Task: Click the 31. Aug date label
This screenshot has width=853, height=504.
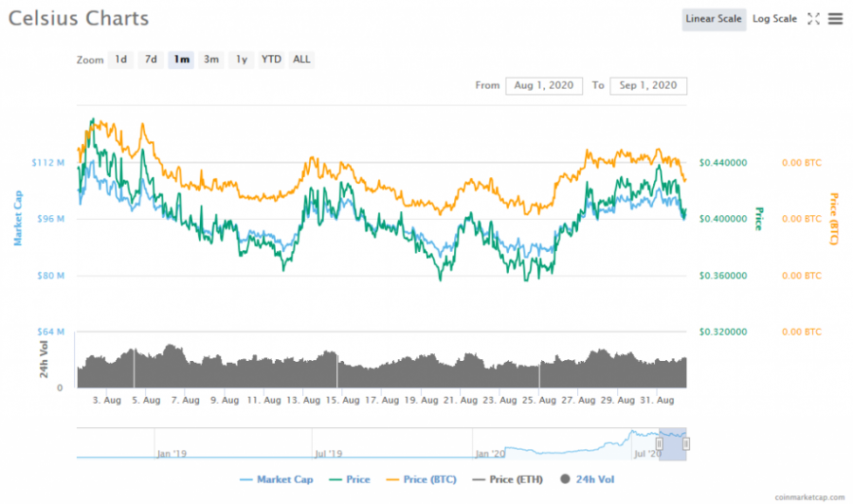Action: point(657,400)
